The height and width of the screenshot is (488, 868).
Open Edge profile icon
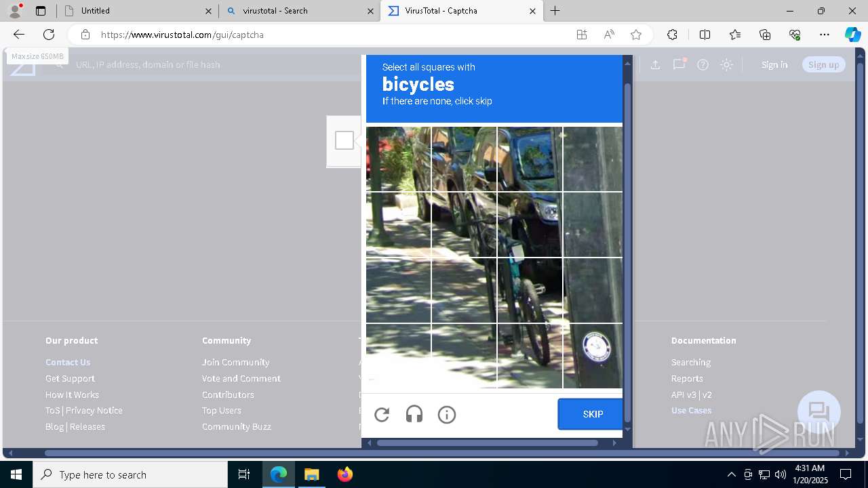(x=15, y=11)
